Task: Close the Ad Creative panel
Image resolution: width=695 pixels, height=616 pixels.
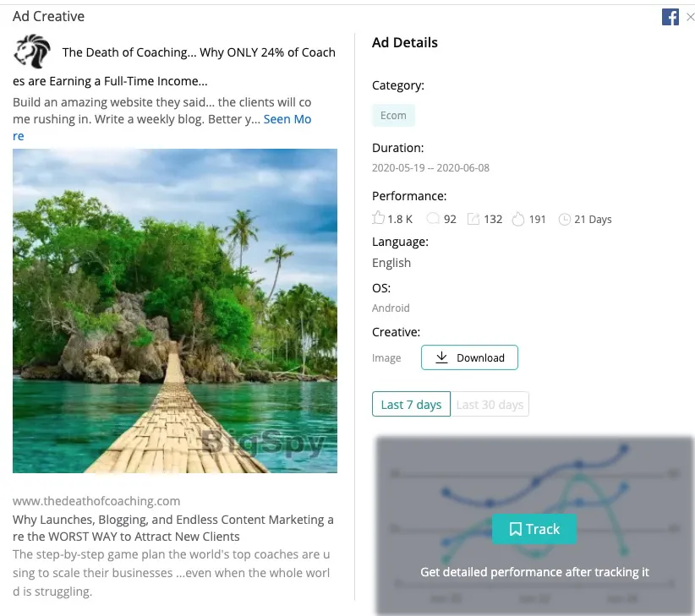Action: click(x=690, y=17)
